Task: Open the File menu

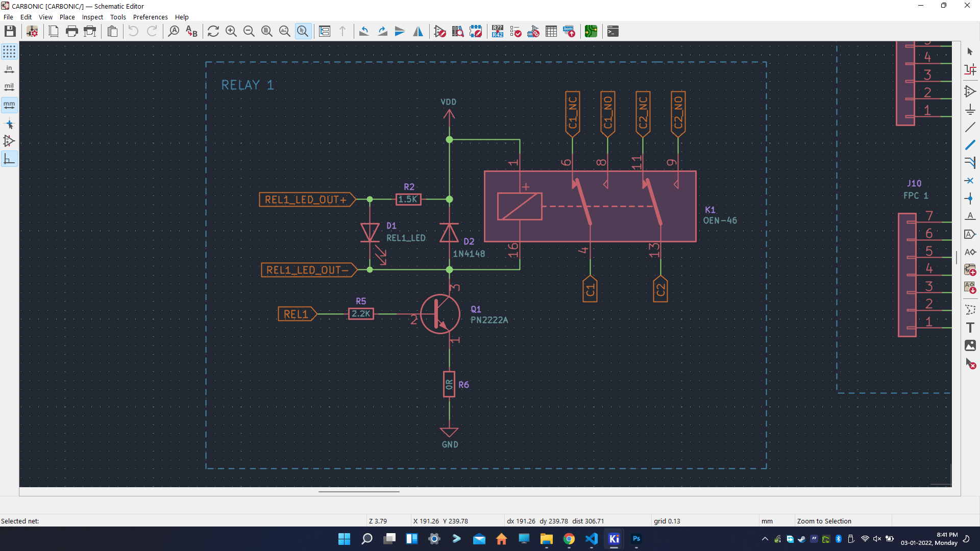Action: [9, 17]
